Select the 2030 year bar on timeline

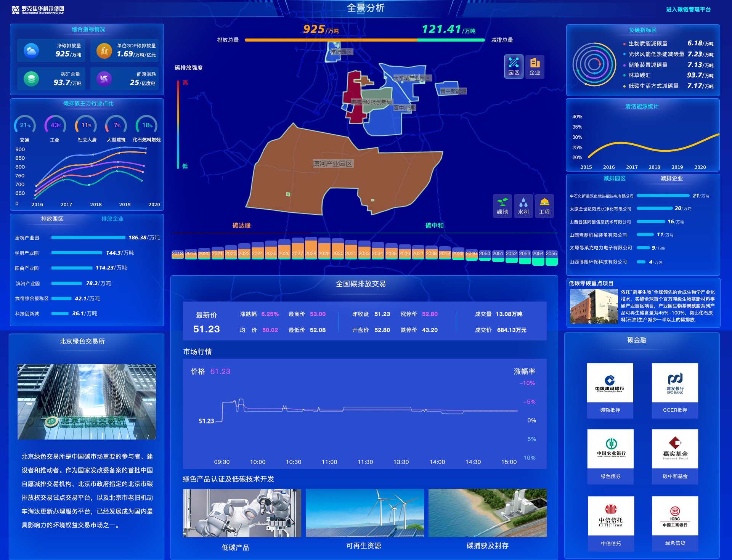click(337, 250)
